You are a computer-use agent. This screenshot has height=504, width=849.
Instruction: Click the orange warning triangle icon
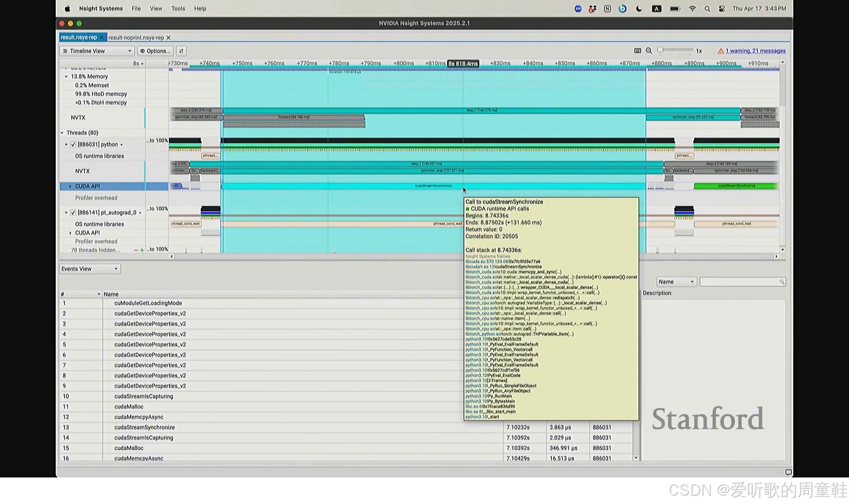coord(721,51)
